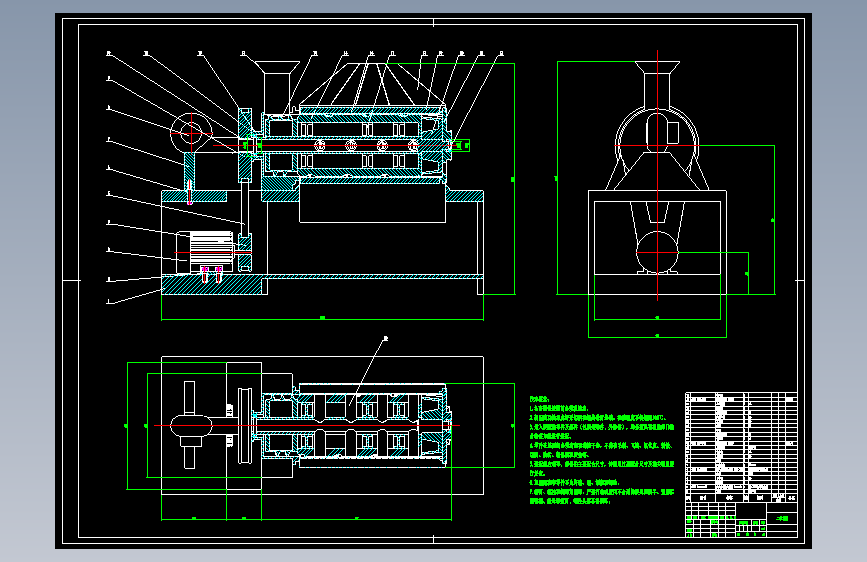Select the large belt pulley in the plan view

point(244,425)
